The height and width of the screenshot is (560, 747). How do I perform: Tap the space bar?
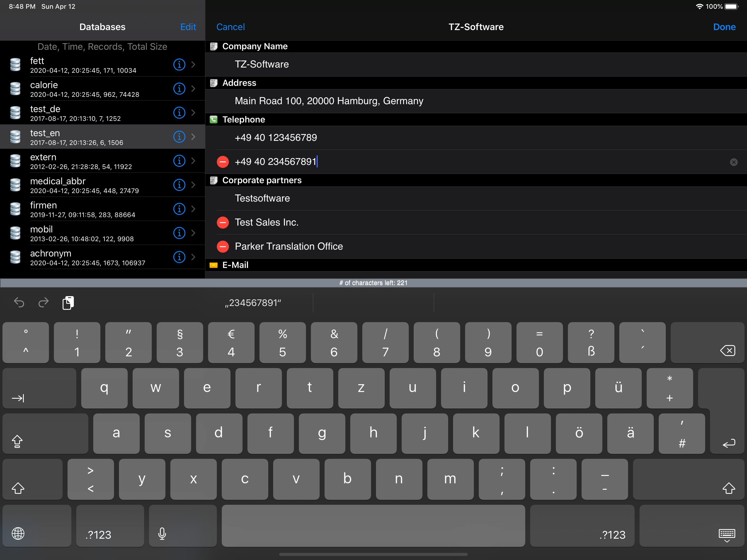[373, 526]
